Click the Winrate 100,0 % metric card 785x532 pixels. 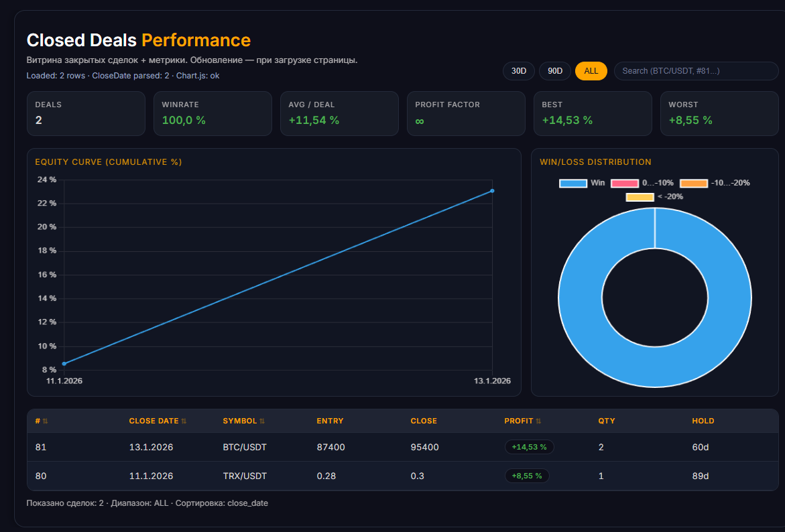(213, 114)
